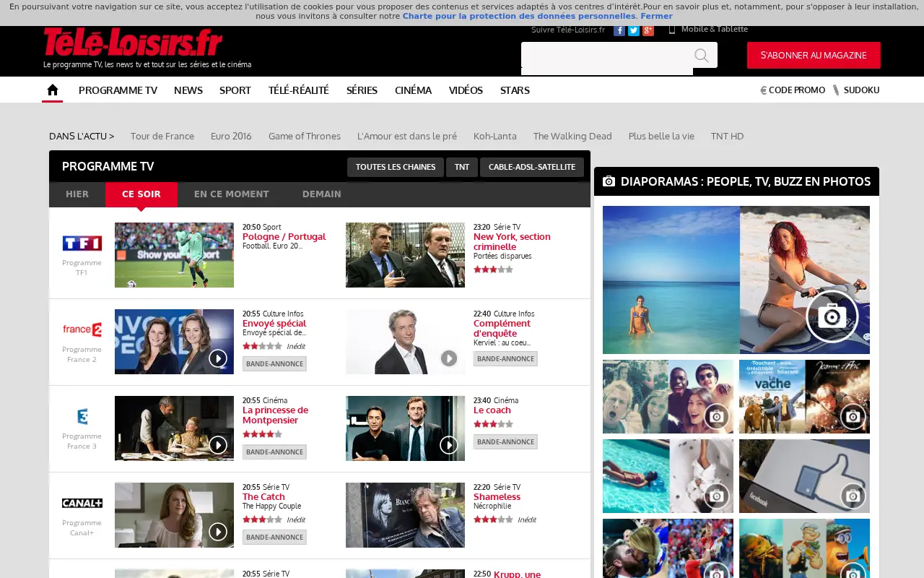Image resolution: width=924 pixels, height=578 pixels.
Task: Play the Envoyé spécial thumbnail video
Action: 174,342
